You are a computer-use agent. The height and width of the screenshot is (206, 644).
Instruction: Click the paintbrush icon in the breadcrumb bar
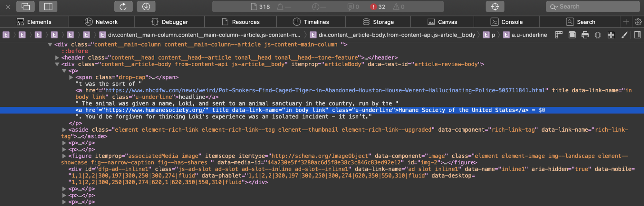point(624,35)
